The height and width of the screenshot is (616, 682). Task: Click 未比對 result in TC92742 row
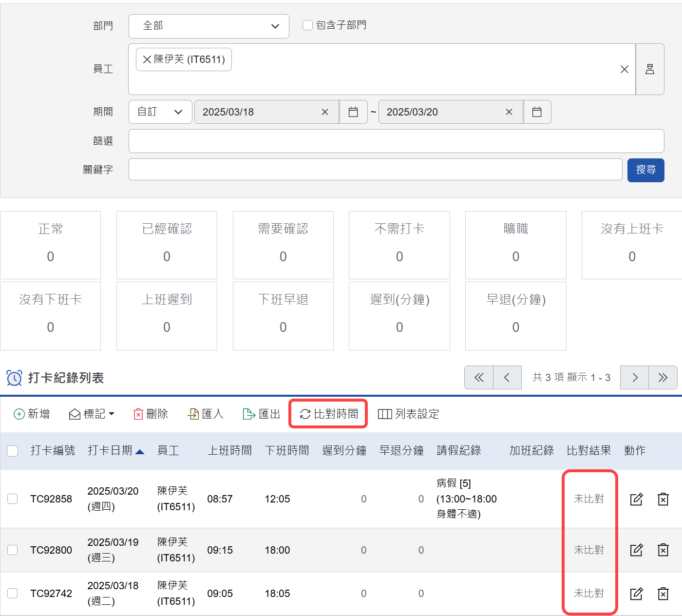(588, 594)
